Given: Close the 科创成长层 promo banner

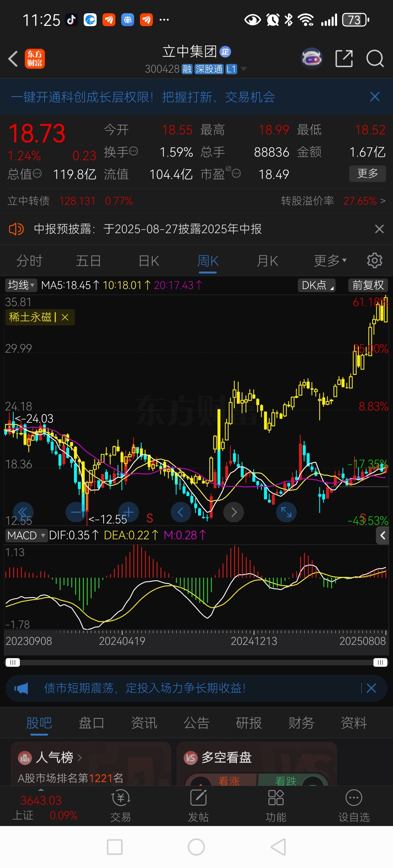Looking at the screenshot, I should (x=375, y=97).
